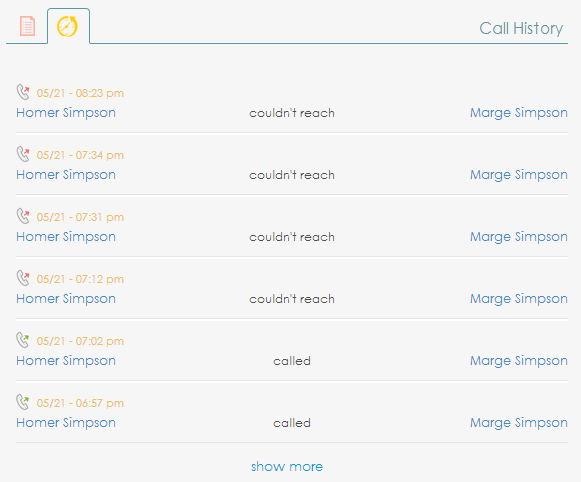Open the notes document tab icon

(x=27, y=26)
